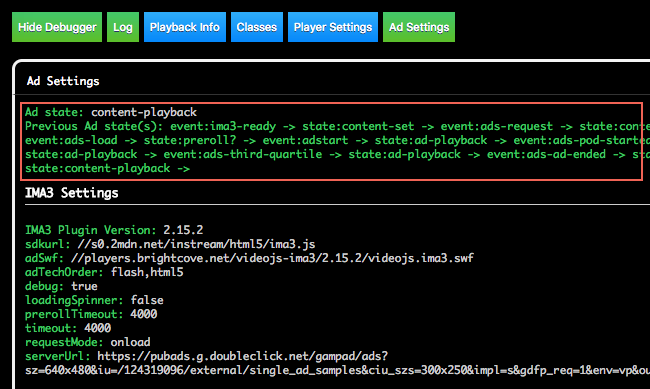Click the debug true value
The width and height of the screenshot is (650, 389).
(84, 286)
